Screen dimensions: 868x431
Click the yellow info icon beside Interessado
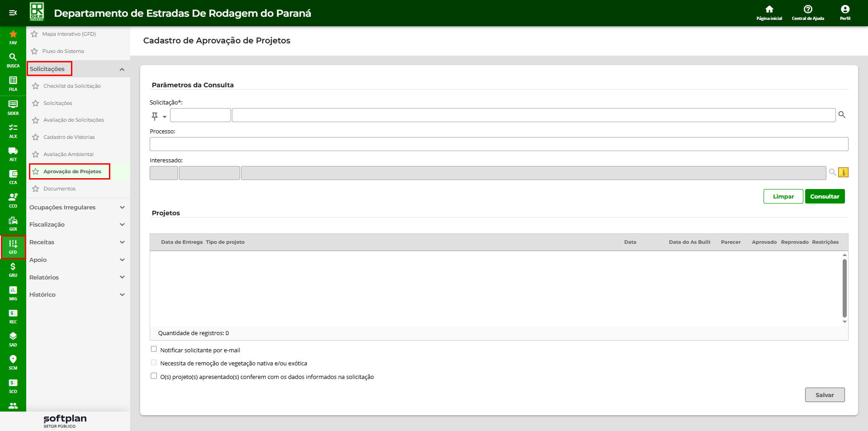843,172
